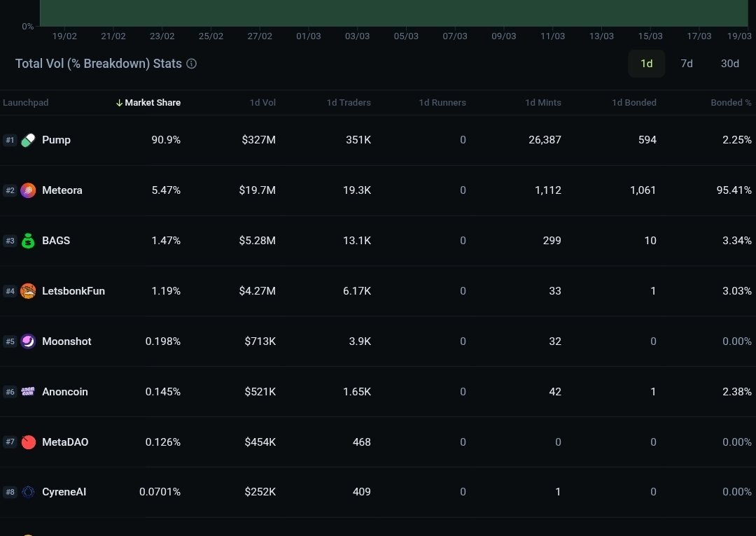Click the MetaDAO red logo icon
This screenshot has width=756, height=536.
click(x=28, y=442)
